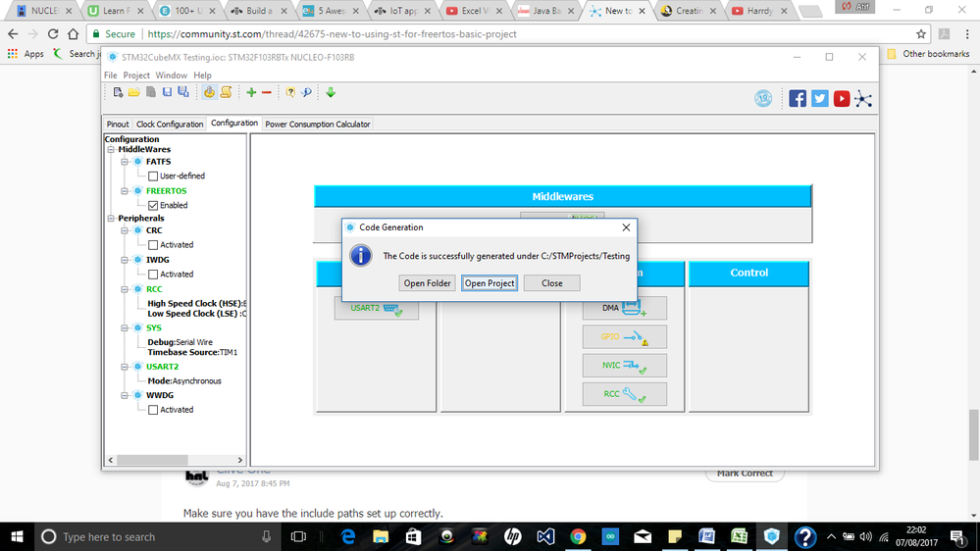Open the ST YouTube channel icon
980x551 pixels.
842,99
